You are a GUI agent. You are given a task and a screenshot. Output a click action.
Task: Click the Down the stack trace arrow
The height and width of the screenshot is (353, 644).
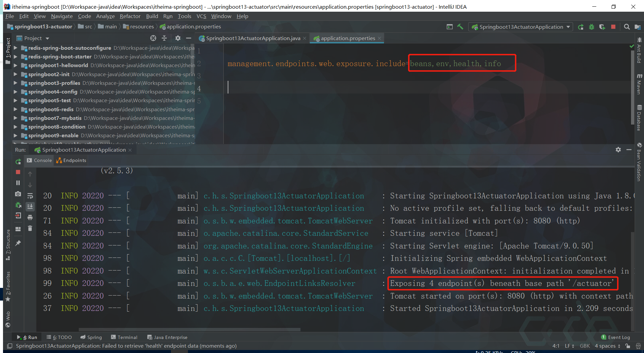click(30, 185)
